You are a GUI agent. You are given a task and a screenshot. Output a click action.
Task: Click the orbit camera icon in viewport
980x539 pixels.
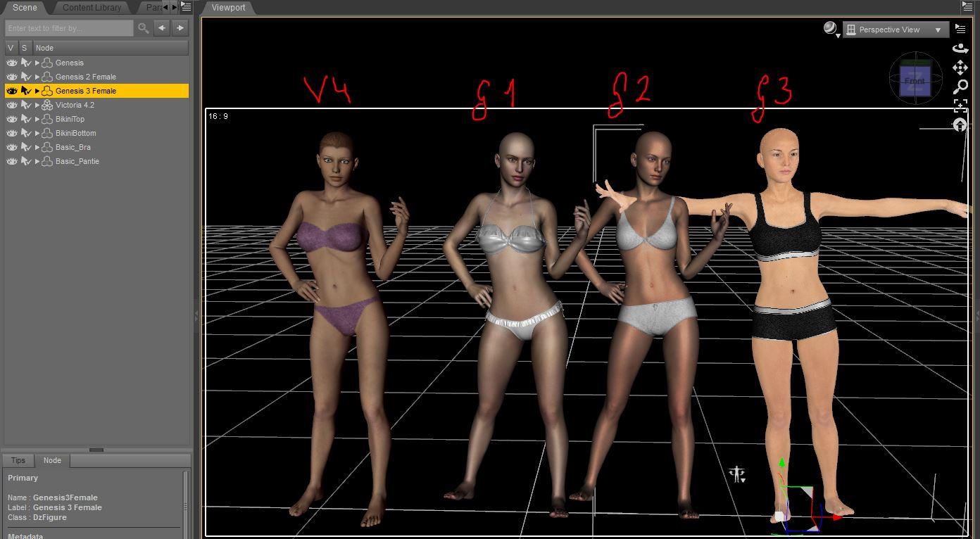tap(960, 49)
